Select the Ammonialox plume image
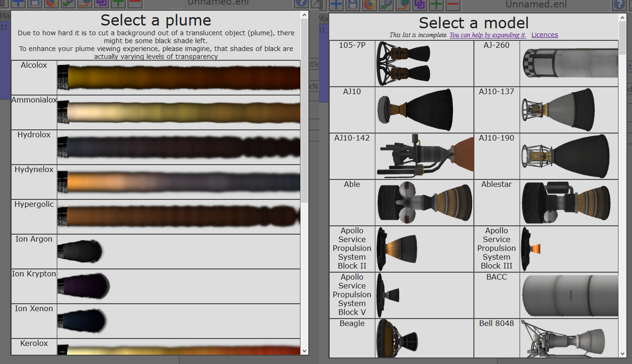632x364 pixels. click(179, 112)
